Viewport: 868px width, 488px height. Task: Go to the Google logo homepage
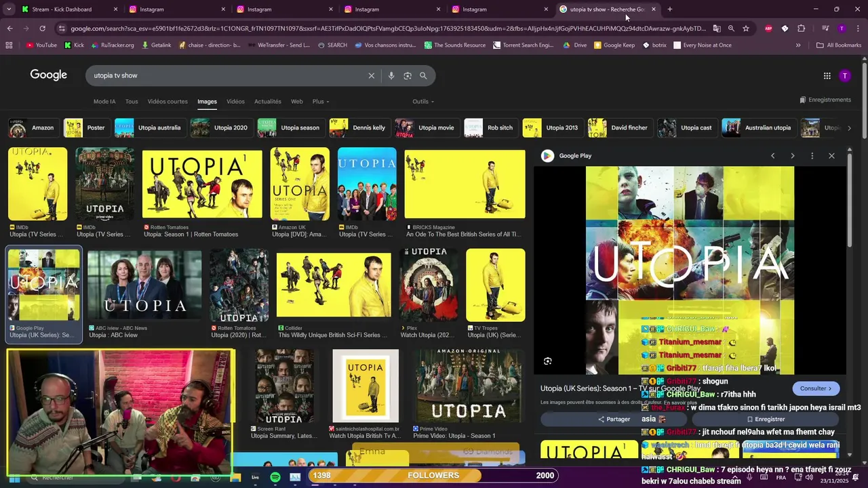click(49, 75)
